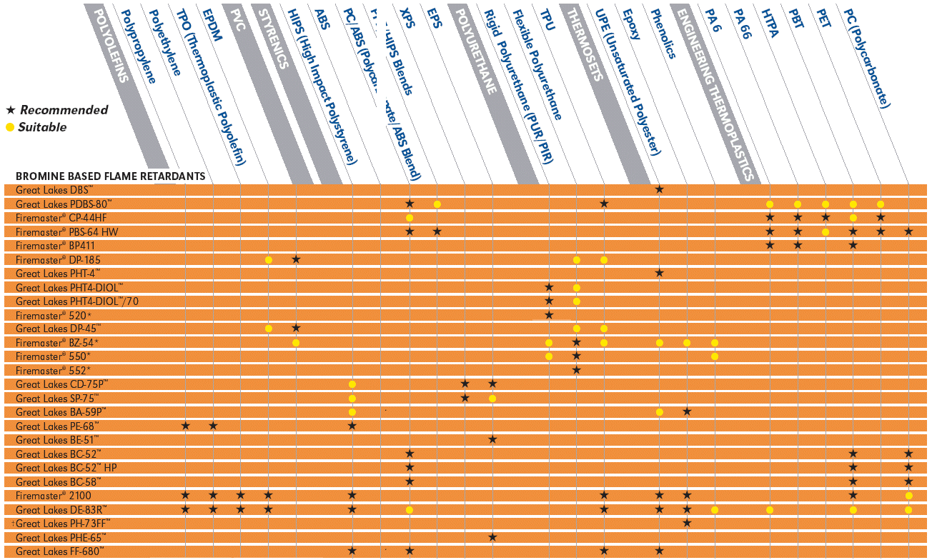The image size is (932, 560).
Task: Select the Great Lakes PHE-65 row label
Action: (61, 537)
